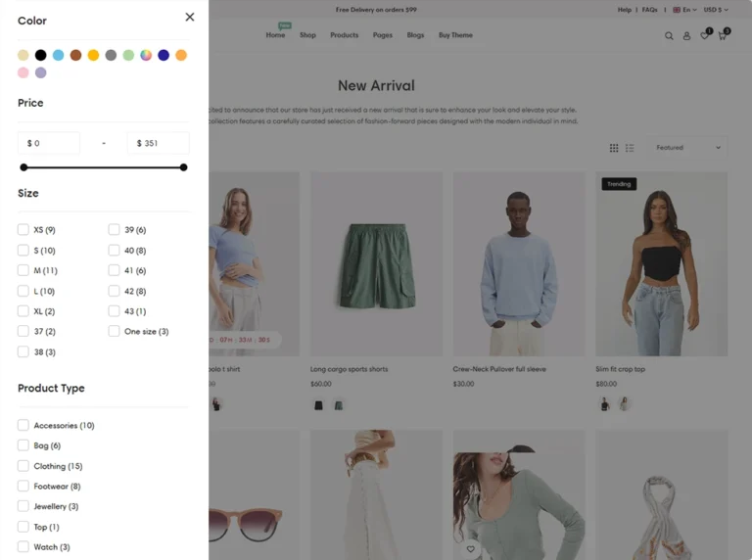This screenshot has width=752, height=560.
Task: Click the minimum price input field
Action: [x=49, y=143]
